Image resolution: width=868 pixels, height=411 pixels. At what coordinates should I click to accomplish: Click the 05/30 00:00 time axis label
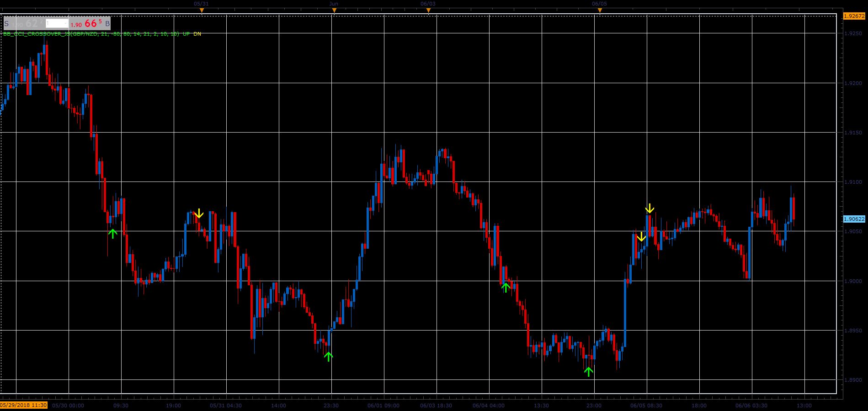point(68,406)
